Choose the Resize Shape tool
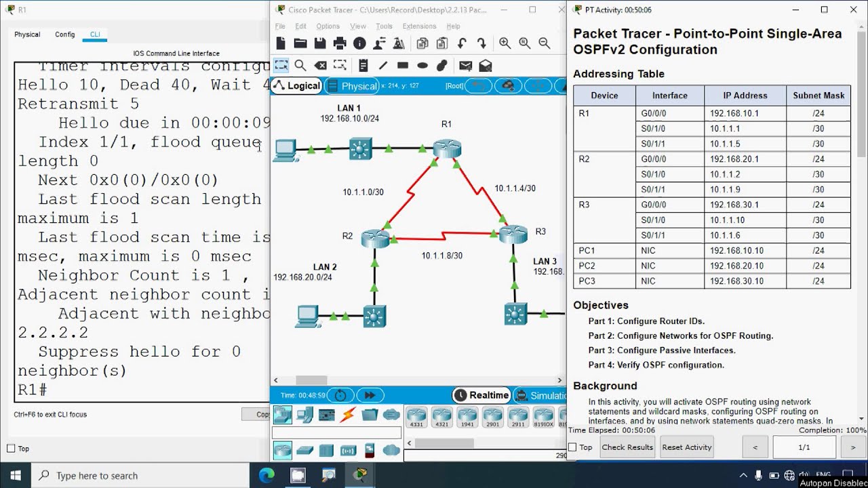Viewport: 868px width, 488px height. pos(340,66)
